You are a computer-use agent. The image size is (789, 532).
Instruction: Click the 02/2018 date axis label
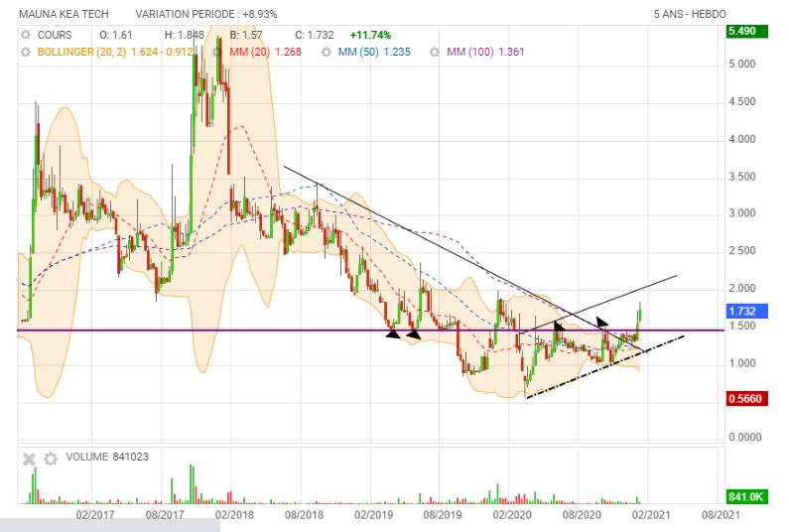(234, 515)
